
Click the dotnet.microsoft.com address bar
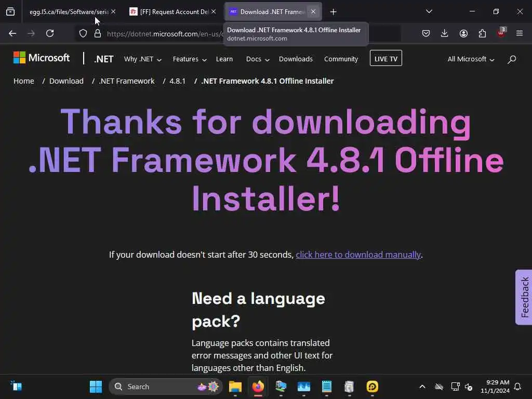(x=237, y=34)
